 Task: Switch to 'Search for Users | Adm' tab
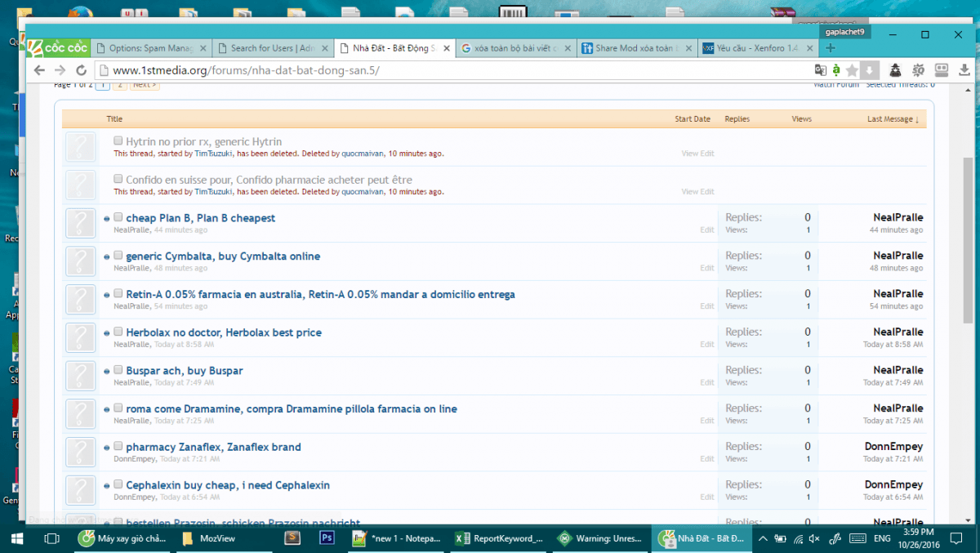273,48
